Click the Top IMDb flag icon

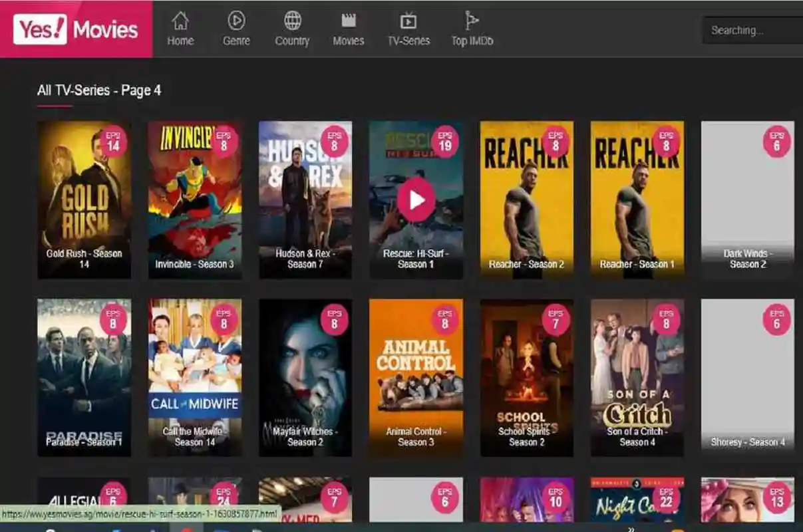click(x=472, y=21)
